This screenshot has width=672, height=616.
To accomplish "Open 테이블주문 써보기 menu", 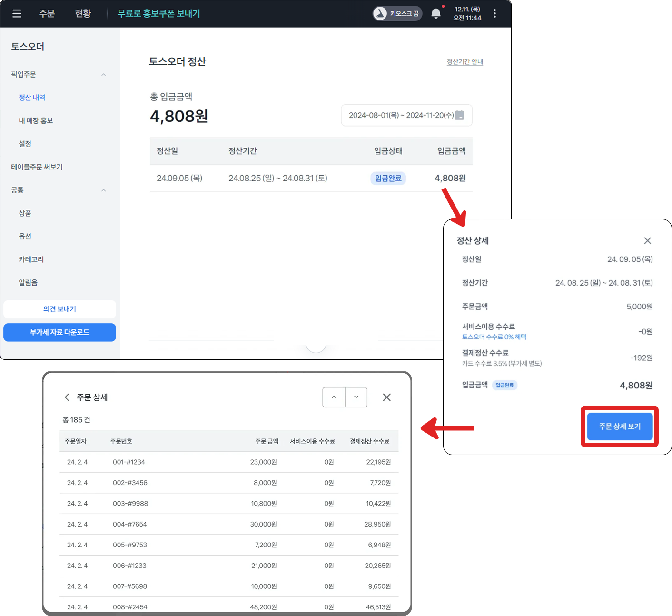I will 37,167.
